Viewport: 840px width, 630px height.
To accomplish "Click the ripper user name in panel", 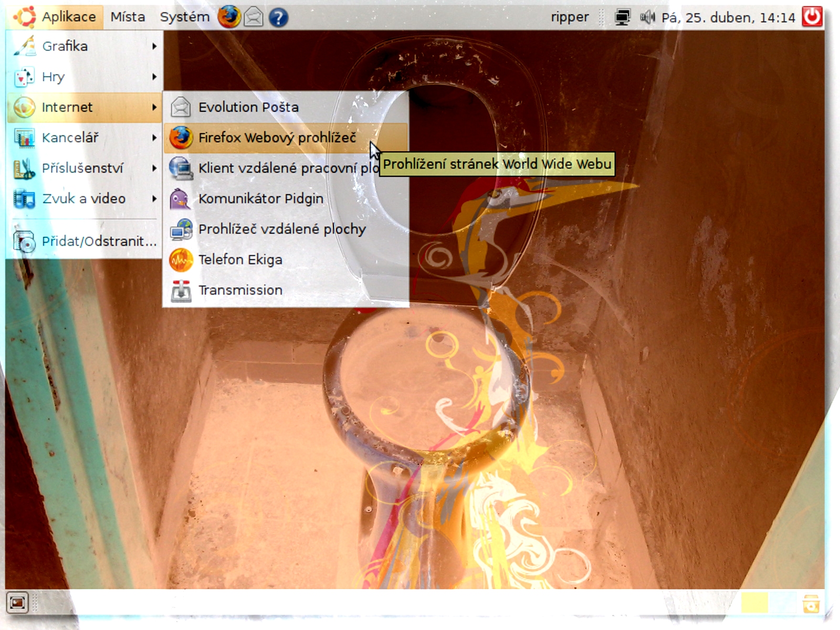I will click(x=570, y=17).
